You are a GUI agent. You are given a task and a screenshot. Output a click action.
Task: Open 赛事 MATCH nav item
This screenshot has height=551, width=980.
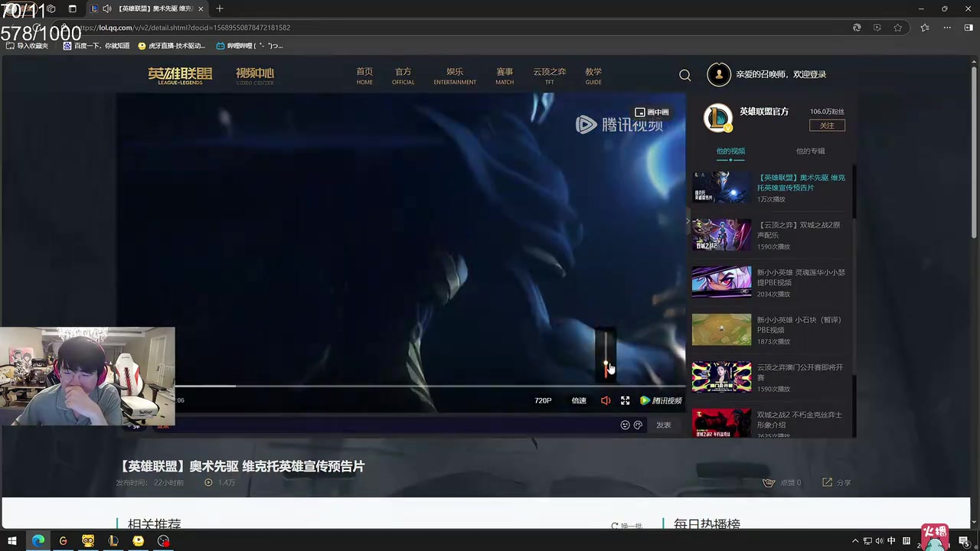[505, 76]
